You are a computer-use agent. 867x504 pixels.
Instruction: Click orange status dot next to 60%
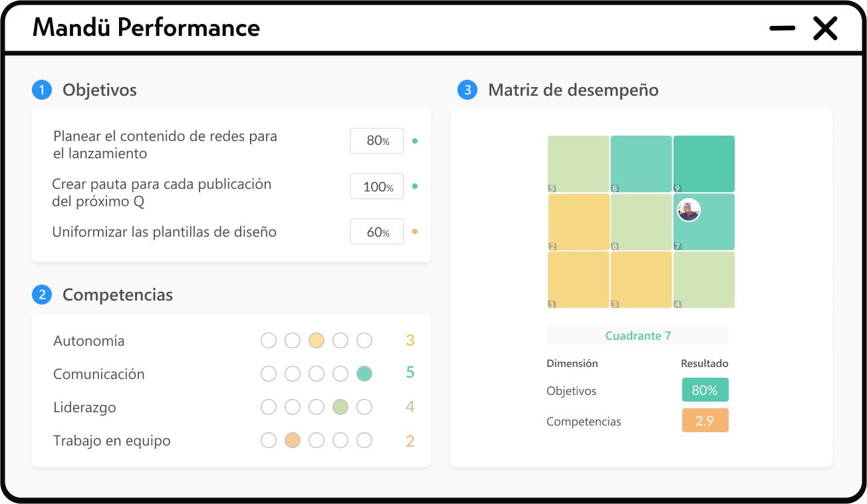click(415, 231)
